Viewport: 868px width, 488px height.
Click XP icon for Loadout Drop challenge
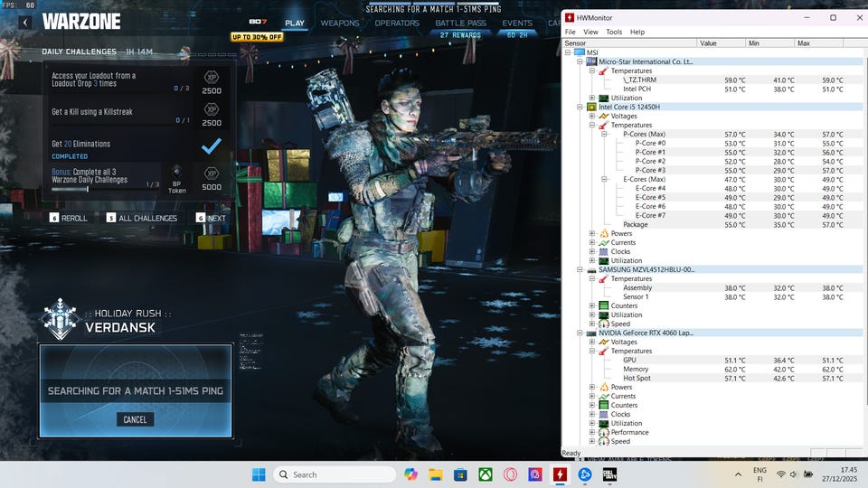(x=212, y=78)
